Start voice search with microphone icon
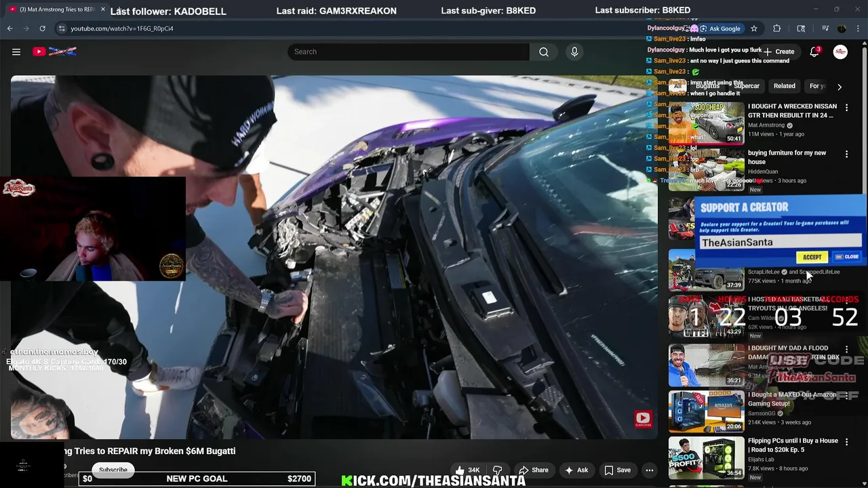This screenshot has height=488, width=868. pos(574,52)
